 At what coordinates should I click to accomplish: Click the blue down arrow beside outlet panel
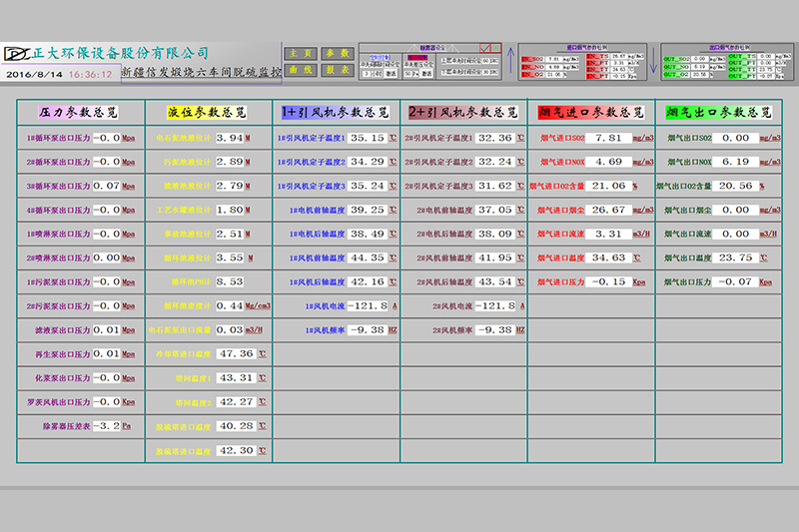click(653, 61)
